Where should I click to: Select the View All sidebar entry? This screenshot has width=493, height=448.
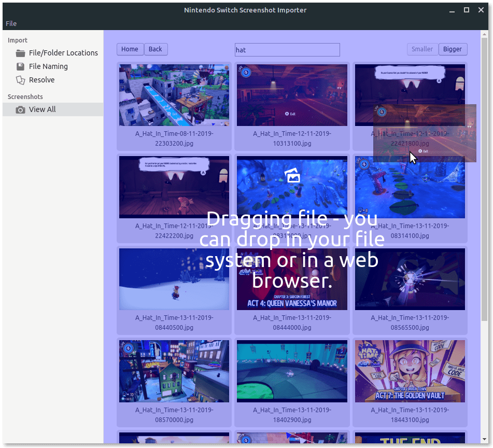tap(43, 109)
